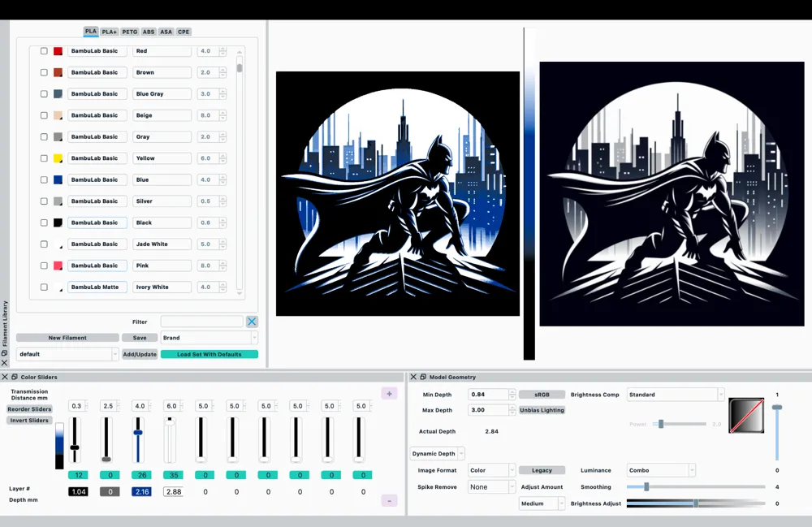Click the red swatch of the Red filament
Image resolution: width=812 pixels, height=527 pixels.
[x=58, y=50]
